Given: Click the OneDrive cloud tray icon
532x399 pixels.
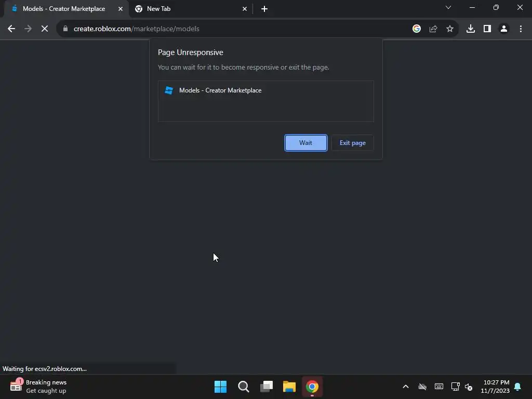Looking at the screenshot, I should point(422,387).
